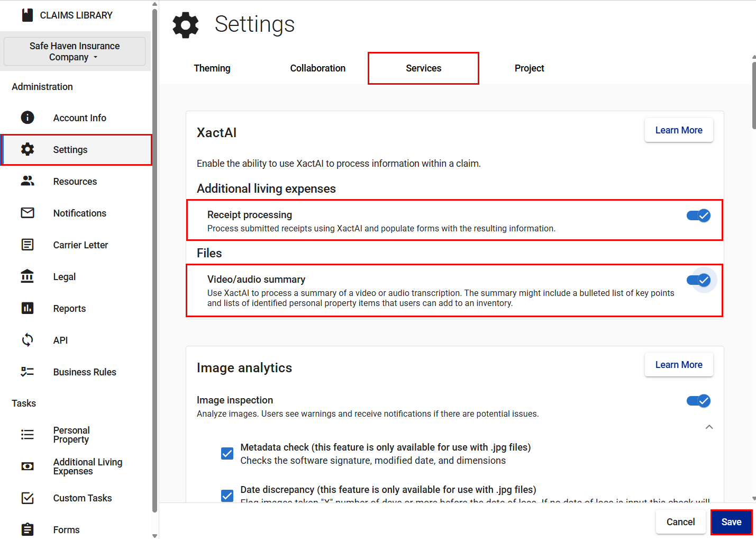Click the Save button
756x539 pixels.
[731, 522]
